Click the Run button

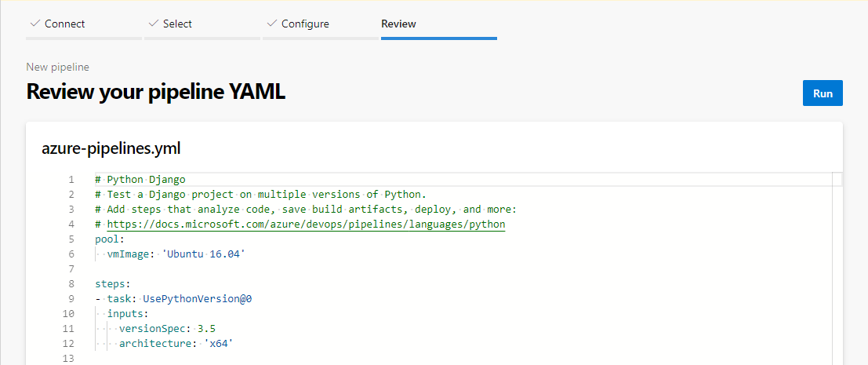tap(823, 93)
